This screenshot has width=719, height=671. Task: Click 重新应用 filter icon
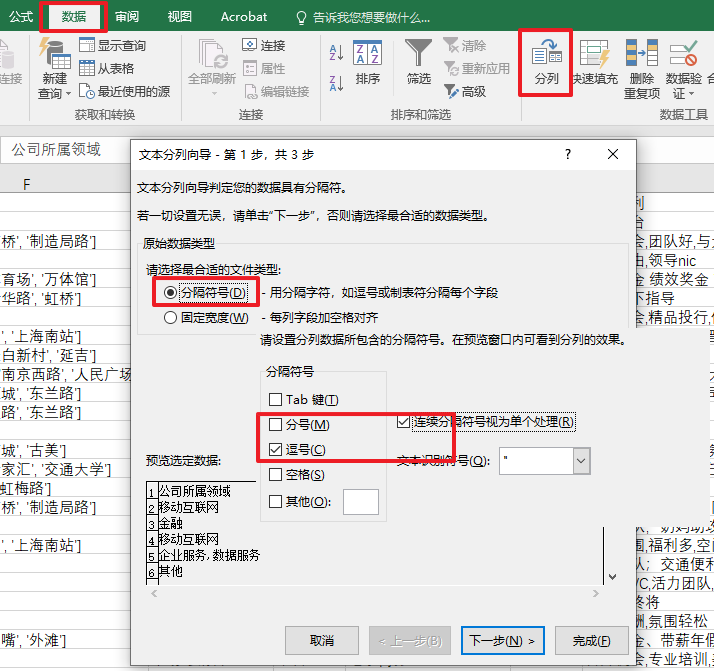451,68
